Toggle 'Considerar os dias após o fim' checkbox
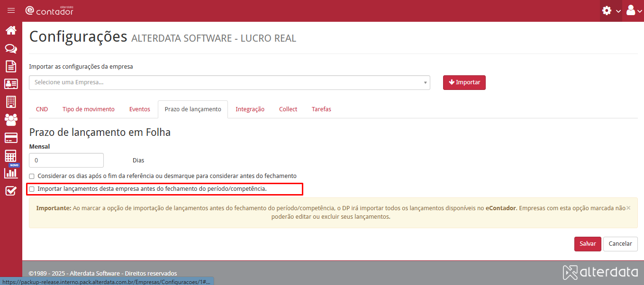The height and width of the screenshot is (285, 644). [32, 176]
